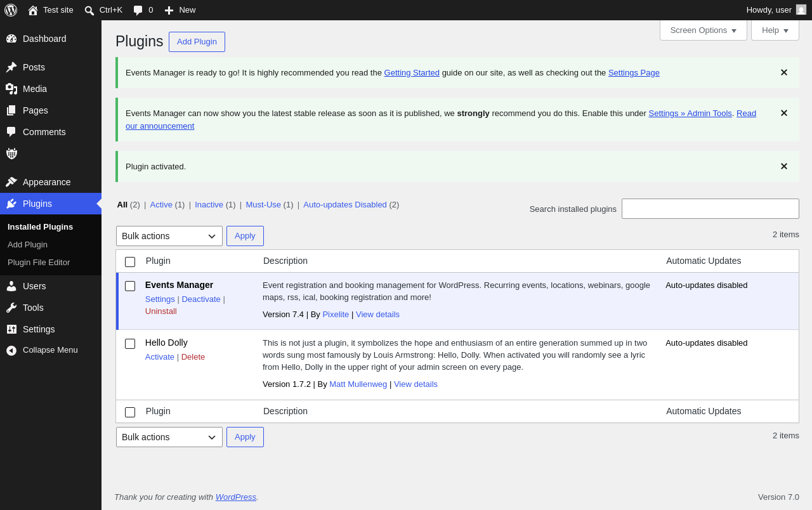This screenshot has height=510, width=812.
Task: Open comments bubble in admin bar
Action: (138, 10)
